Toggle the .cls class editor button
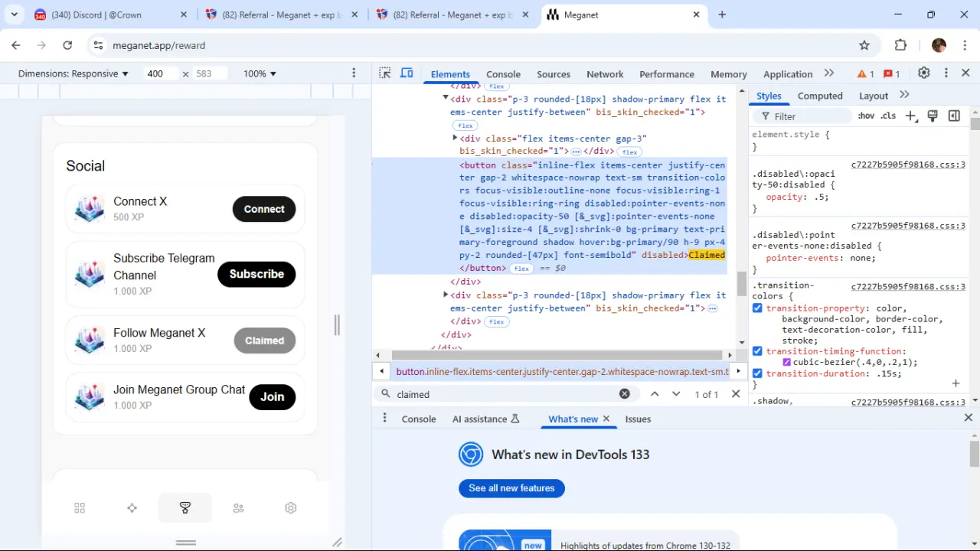This screenshot has height=551, width=980. pyautogui.click(x=888, y=116)
